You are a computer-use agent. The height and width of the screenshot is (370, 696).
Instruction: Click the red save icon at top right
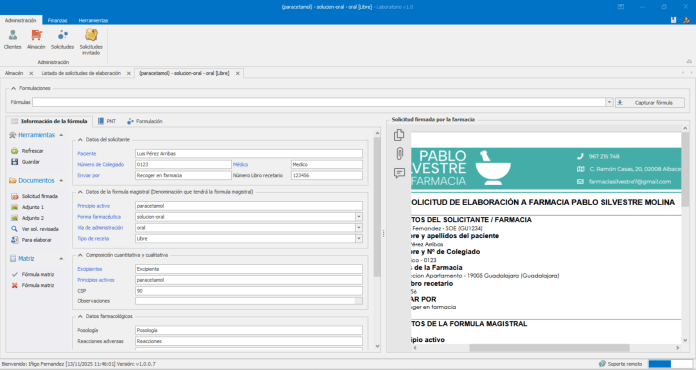point(673,20)
